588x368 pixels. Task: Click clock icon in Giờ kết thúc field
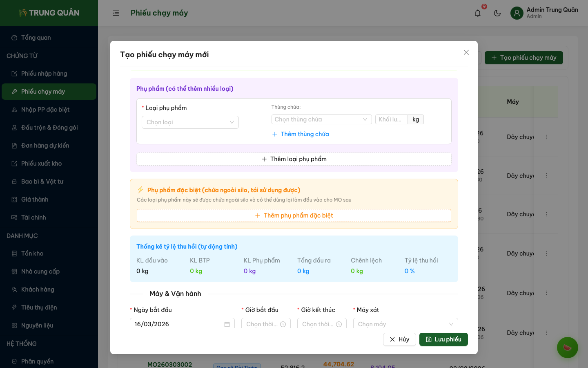[x=339, y=324]
